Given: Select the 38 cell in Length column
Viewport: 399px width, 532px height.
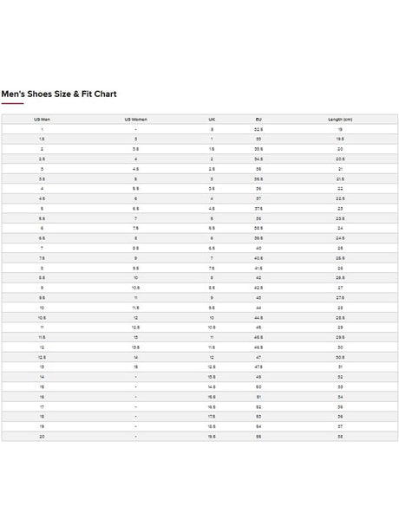Looking at the screenshot, I should tap(340, 437).
